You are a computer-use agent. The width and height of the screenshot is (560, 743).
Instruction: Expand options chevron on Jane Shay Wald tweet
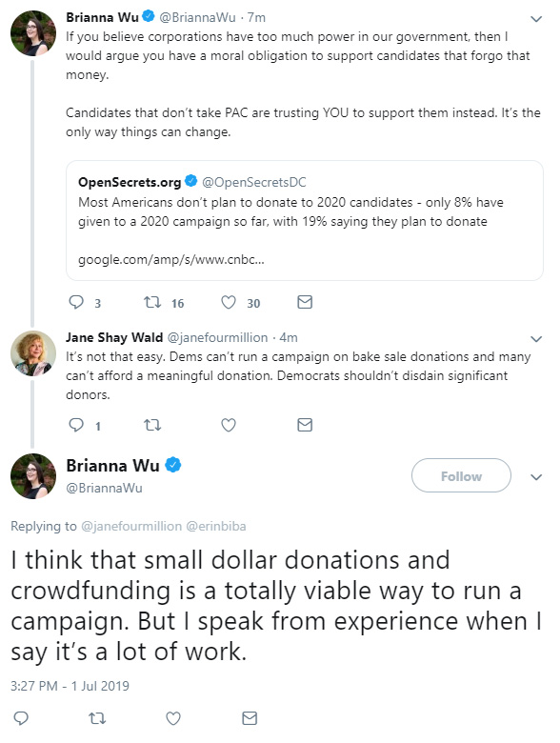tap(536, 339)
